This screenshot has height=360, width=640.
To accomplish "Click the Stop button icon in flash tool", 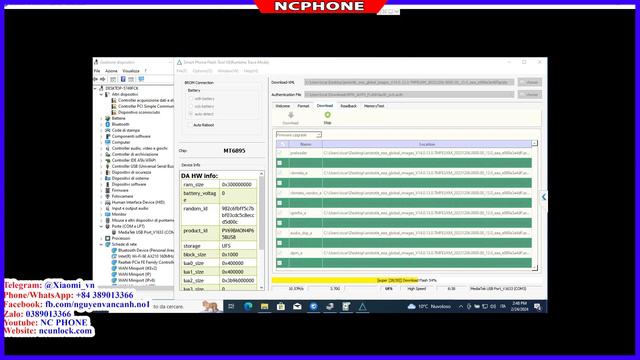I will [x=327, y=115].
